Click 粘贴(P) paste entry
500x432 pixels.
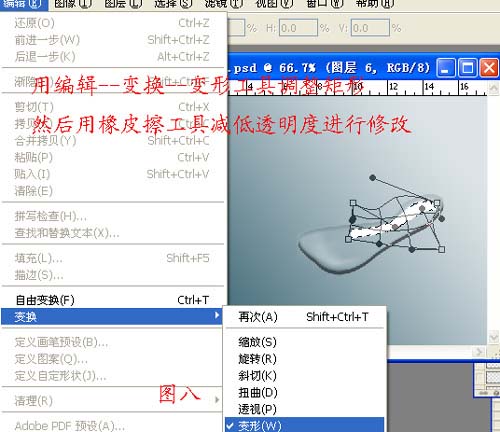pos(112,157)
